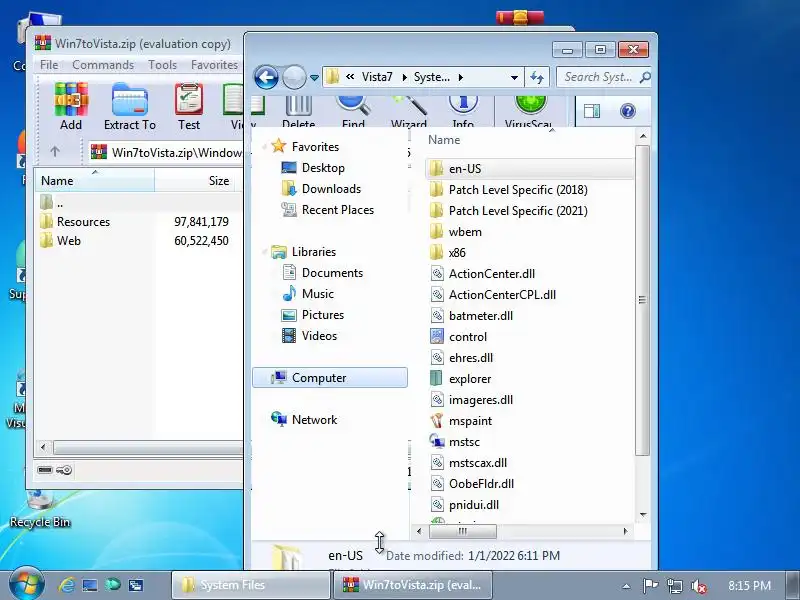
Task: Select Downloads under Favorites
Action: [331, 189]
